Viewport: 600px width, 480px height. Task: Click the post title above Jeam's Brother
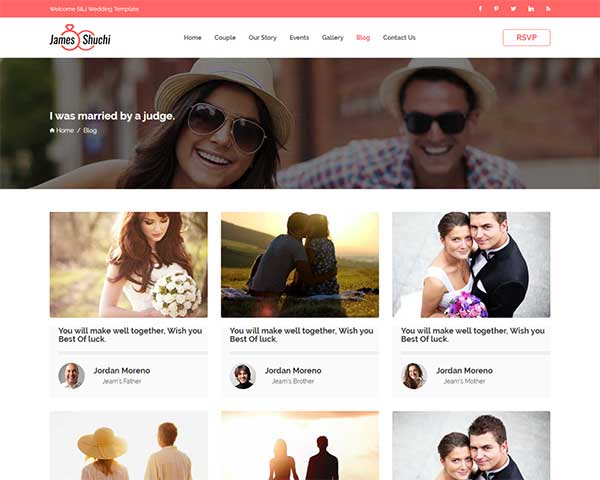[x=302, y=335]
